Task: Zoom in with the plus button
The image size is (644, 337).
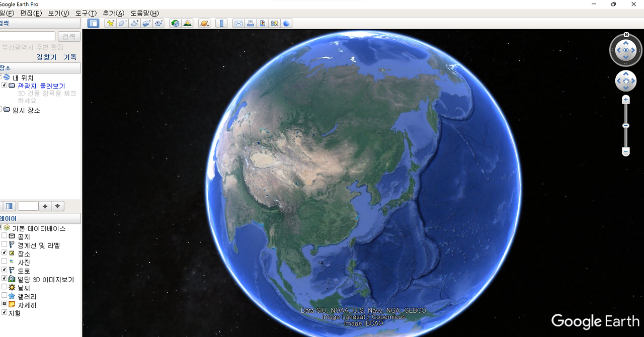Action: 626,100
